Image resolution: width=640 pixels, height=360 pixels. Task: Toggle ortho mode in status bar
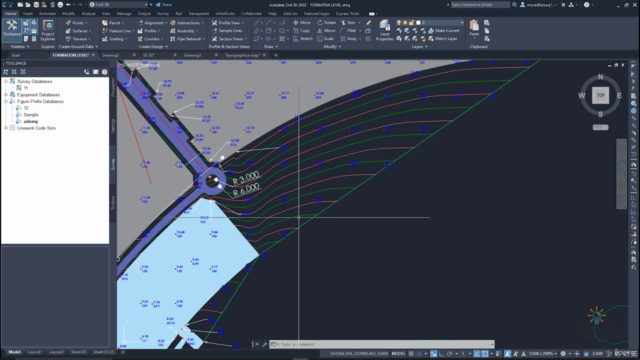(x=442, y=354)
